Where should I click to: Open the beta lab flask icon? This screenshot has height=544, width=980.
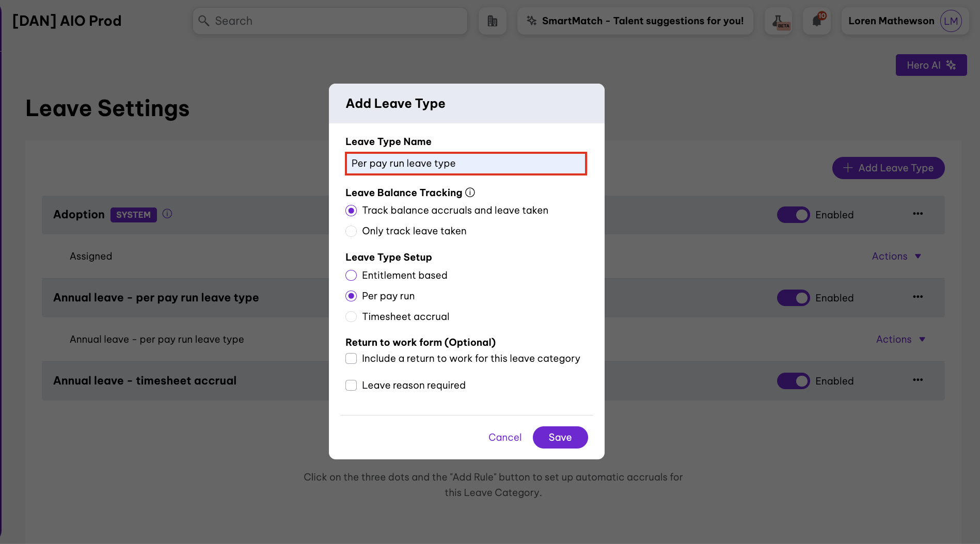[779, 21]
